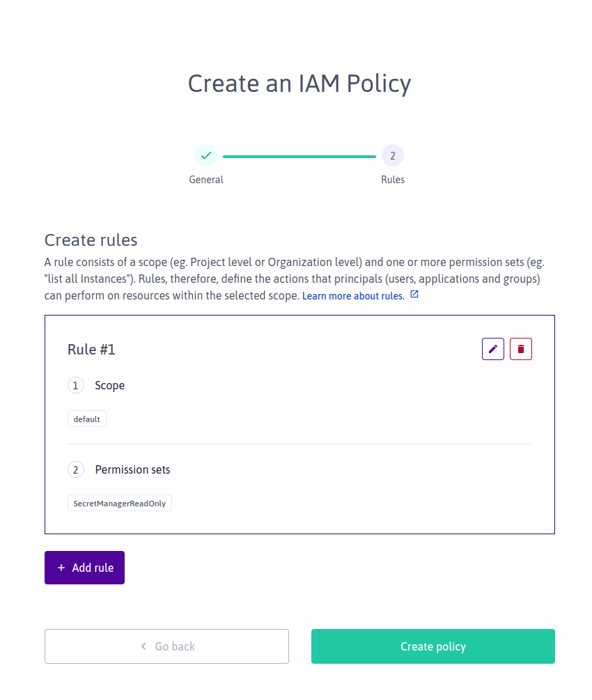This screenshot has width=592, height=700.
Task: Click the General step checkmark circle
Action: click(206, 155)
